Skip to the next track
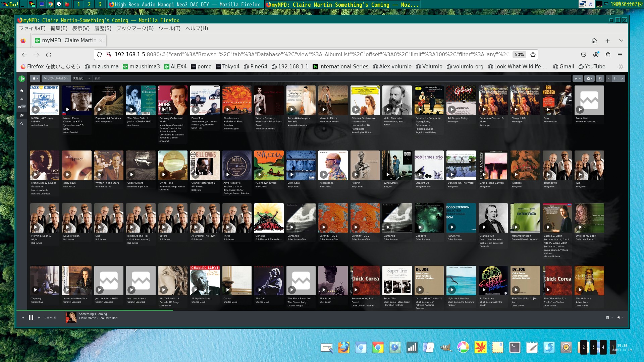Screen dimensions: 644x362 coord(39,317)
